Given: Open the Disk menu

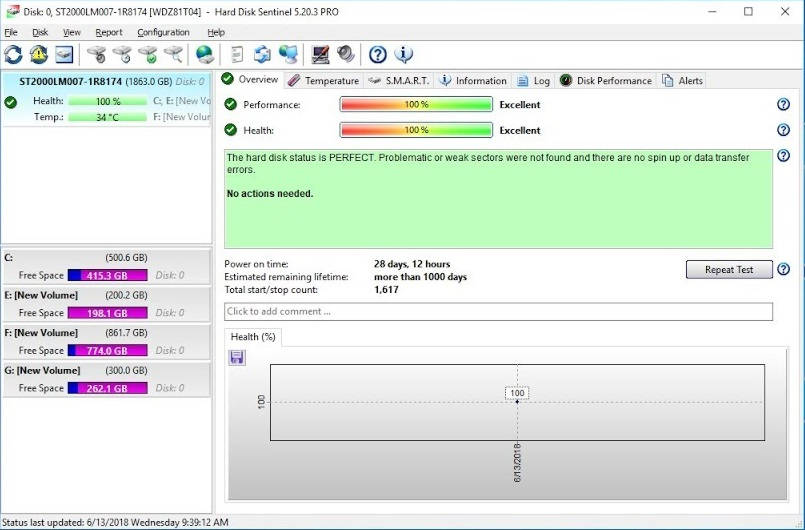Looking at the screenshot, I should 40,32.
